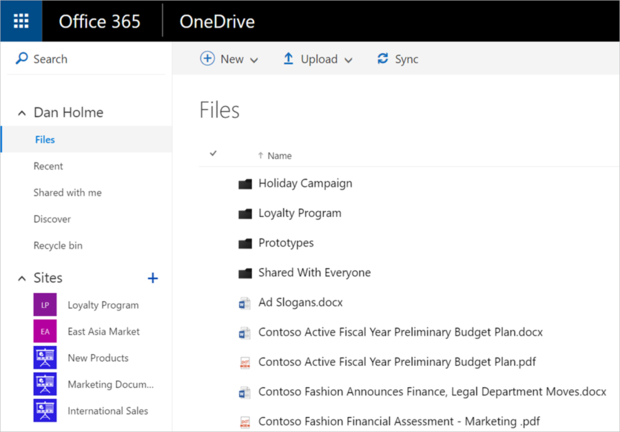This screenshot has height=432, width=620.
Task: Open the Shared With Everyone folder
Action: tap(314, 272)
